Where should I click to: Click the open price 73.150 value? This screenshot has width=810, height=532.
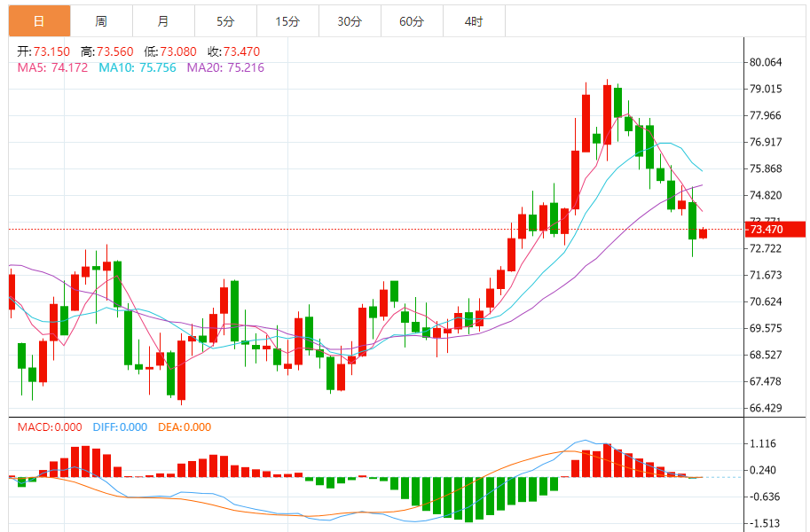click(51, 51)
